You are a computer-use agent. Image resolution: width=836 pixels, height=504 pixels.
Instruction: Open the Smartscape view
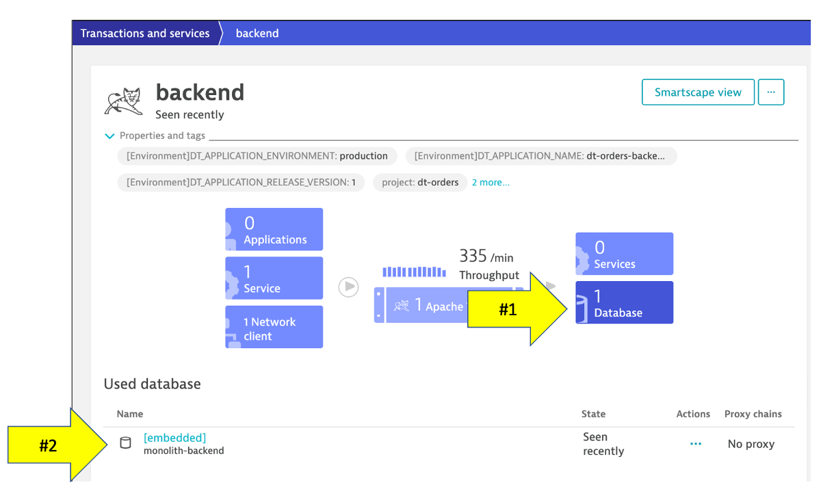tap(698, 92)
